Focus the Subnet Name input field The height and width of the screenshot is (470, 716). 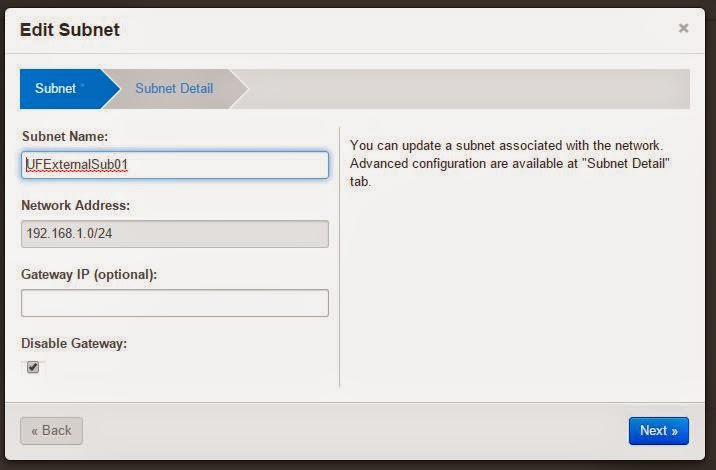tap(174, 165)
